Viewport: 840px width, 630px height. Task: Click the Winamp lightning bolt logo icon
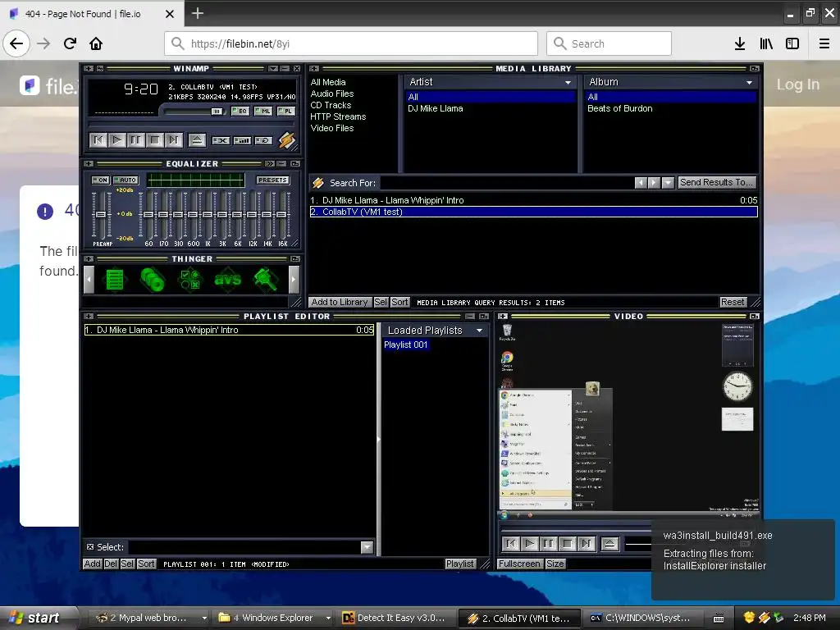click(286, 140)
